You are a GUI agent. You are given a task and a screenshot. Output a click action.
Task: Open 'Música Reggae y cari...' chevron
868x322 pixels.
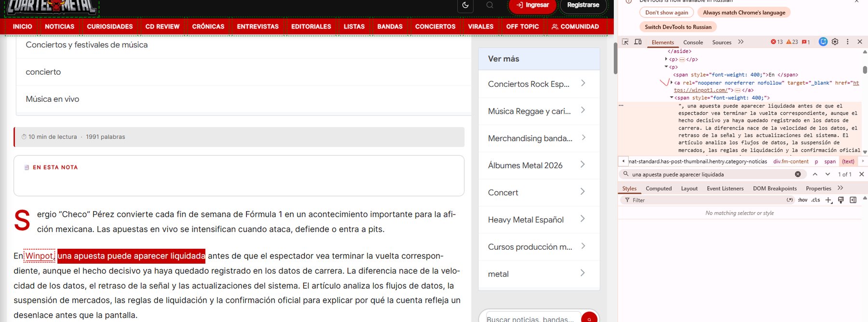pyautogui.click(x=583, y=110)
